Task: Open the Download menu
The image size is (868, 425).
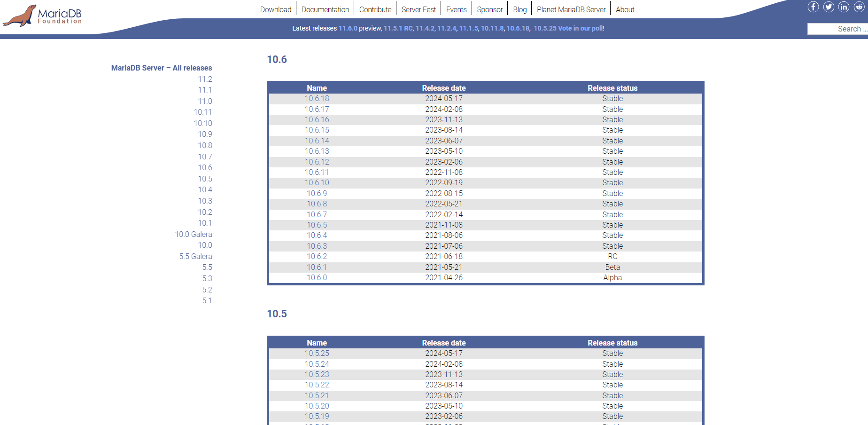Action: [x=276, y=9]
